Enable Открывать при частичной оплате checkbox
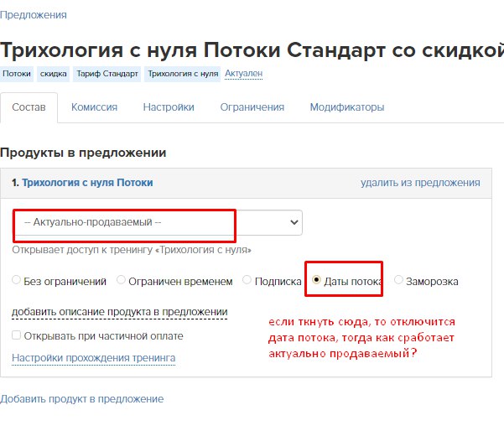Image resolution: width=504 pixels, height=431 pixels. click(17, 335)
